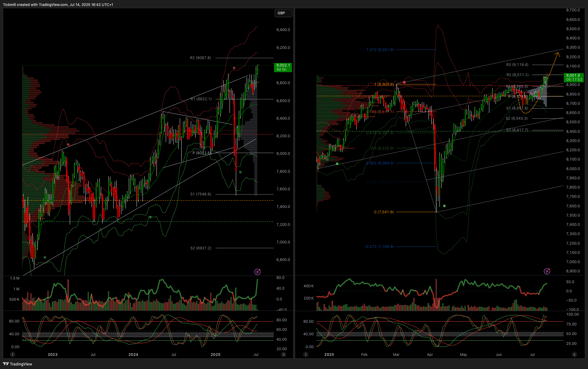
Task: Click the Apr label on right time axis
Action: click(x=430, y=355)
